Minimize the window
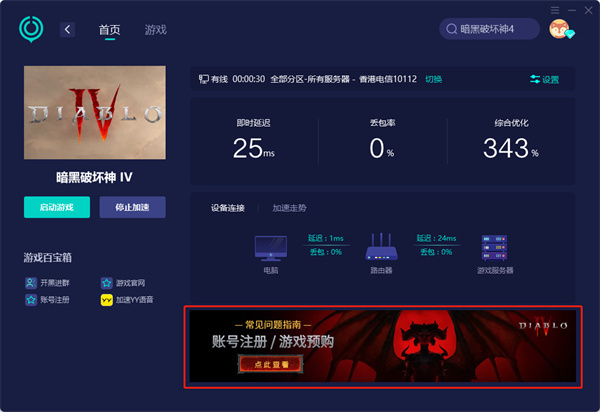 coord(572,10)
